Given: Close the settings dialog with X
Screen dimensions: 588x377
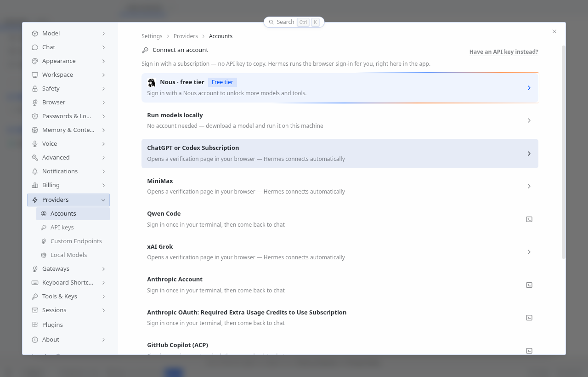Looking at the screenshot, I should (x=554, y=31).
